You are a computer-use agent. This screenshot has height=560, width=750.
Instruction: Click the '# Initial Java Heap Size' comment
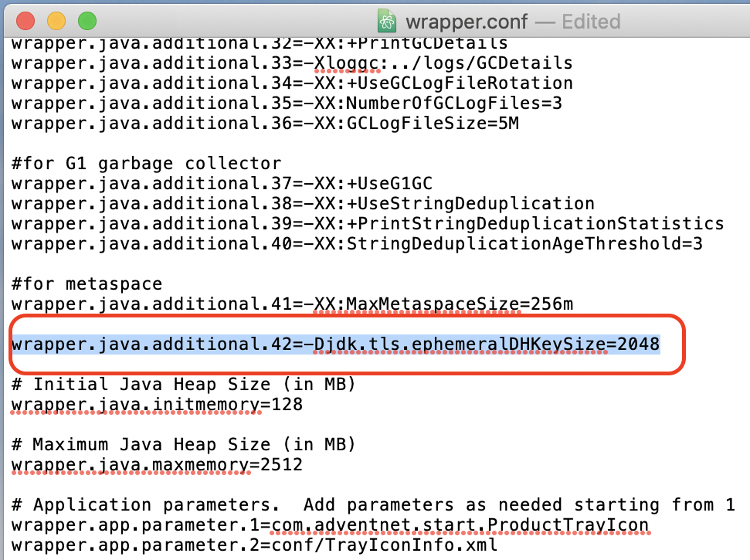tap(183, 385)
